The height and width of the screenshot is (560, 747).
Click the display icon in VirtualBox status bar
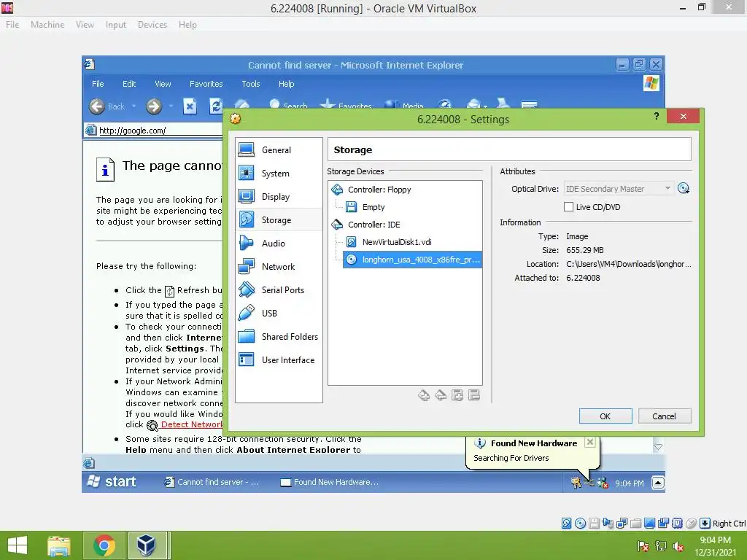pos(649,524)
